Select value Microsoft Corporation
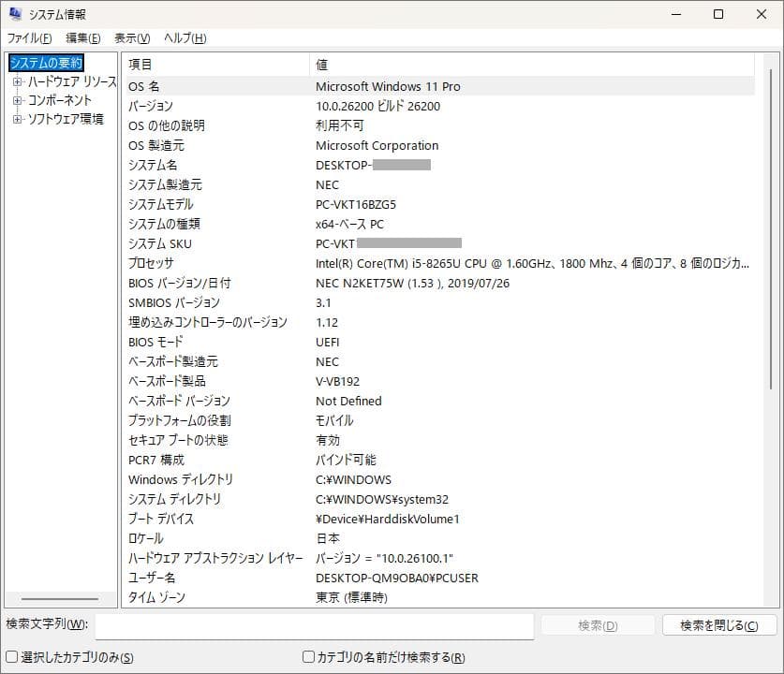 (x=377, y=145)
